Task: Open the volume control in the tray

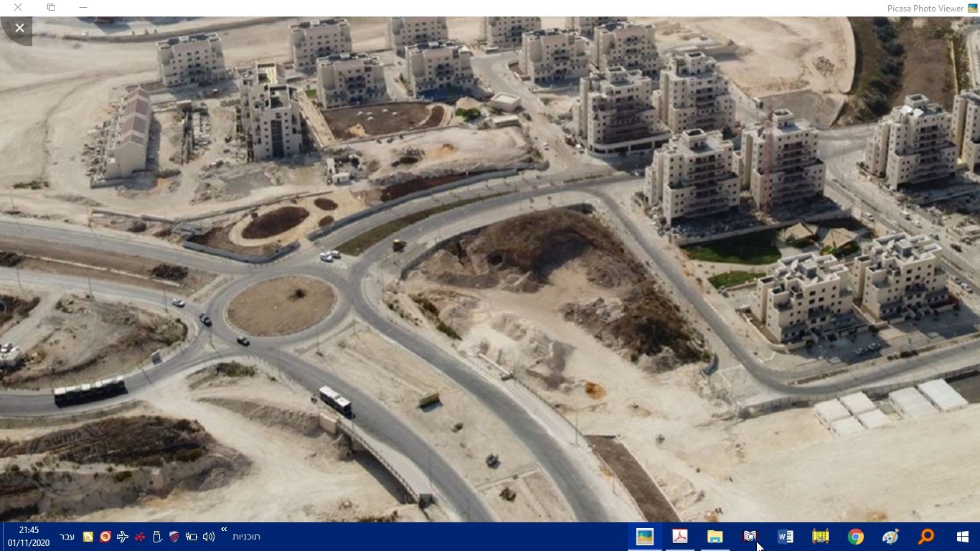Action: coord(209,537)
